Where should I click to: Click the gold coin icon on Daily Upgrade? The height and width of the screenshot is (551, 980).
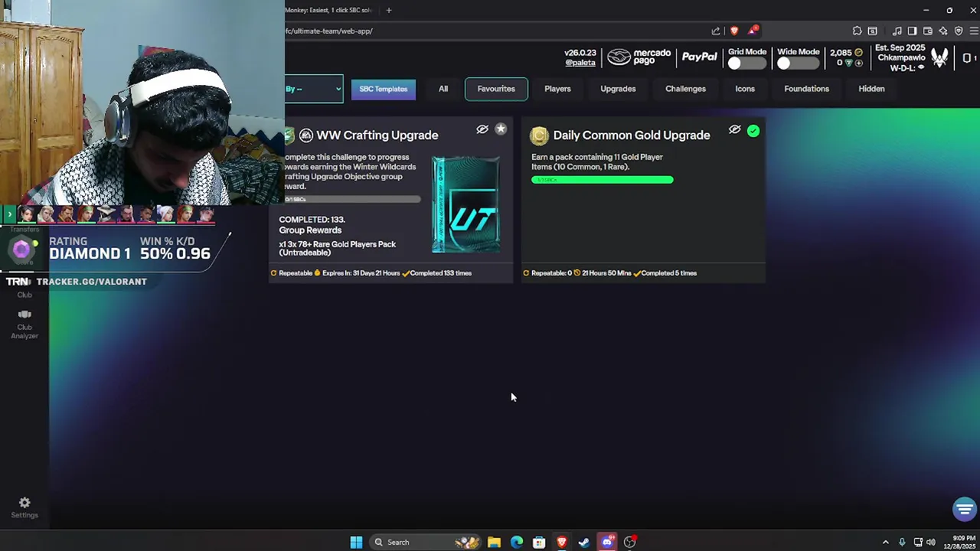(539, 135)
